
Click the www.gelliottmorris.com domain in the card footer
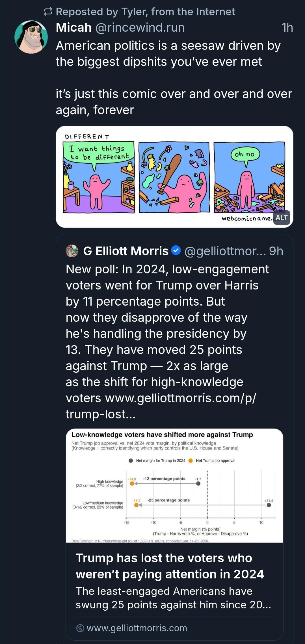[137, 628]
